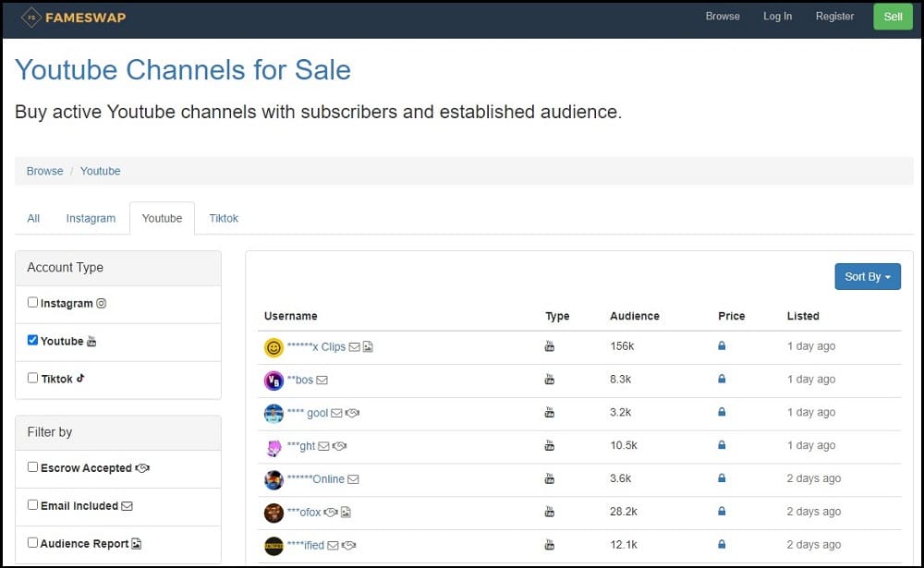Click the price lock icon for ght
Viewport: 924px width, 568px height.
click(x=722, y=445)
